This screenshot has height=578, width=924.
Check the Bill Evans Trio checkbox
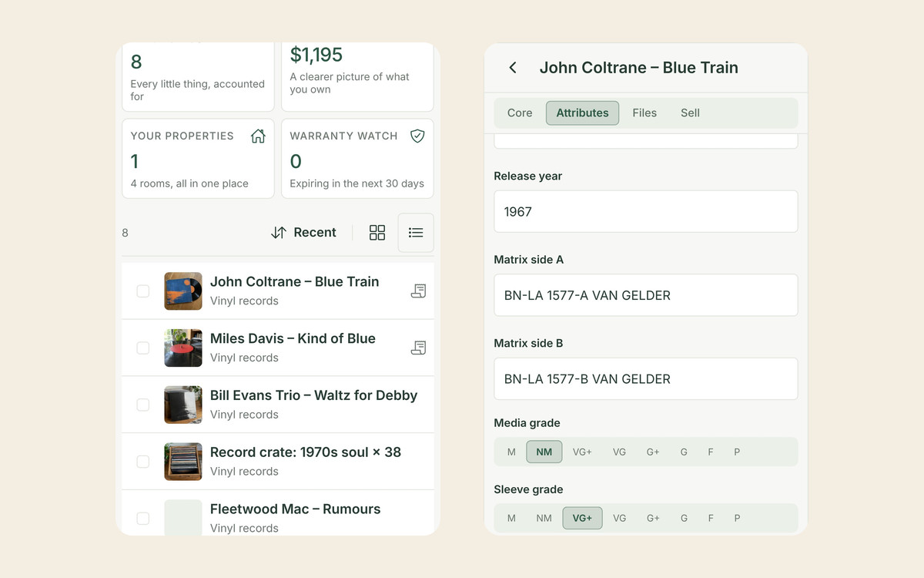coord(143,405)
